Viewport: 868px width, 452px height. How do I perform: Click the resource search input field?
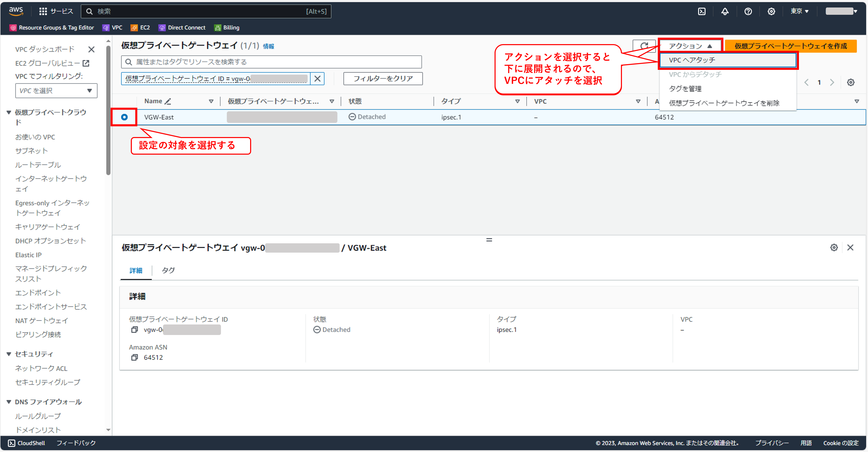271,62
